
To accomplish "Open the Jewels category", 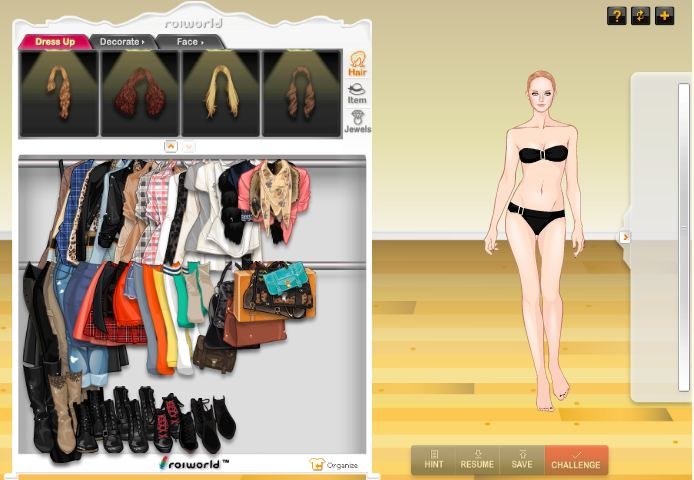I will [356, 122].
